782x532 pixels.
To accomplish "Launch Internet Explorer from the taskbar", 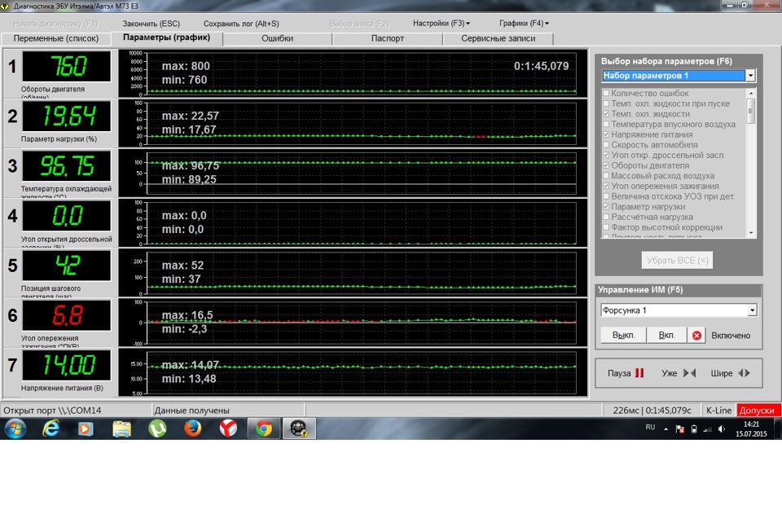I will click(x=51, y=429).
